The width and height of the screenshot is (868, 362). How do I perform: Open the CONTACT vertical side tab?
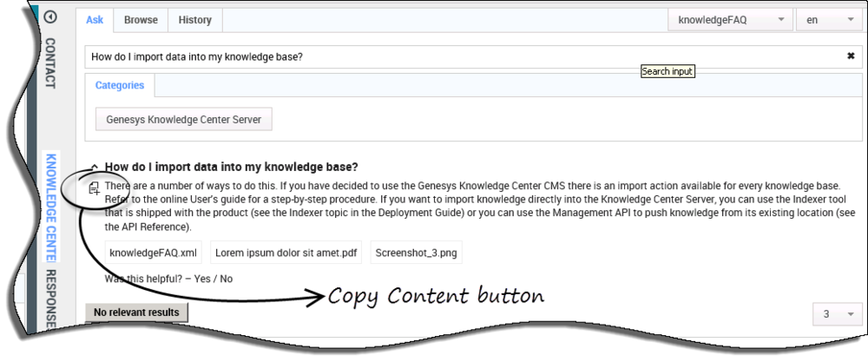pos(49,63)
